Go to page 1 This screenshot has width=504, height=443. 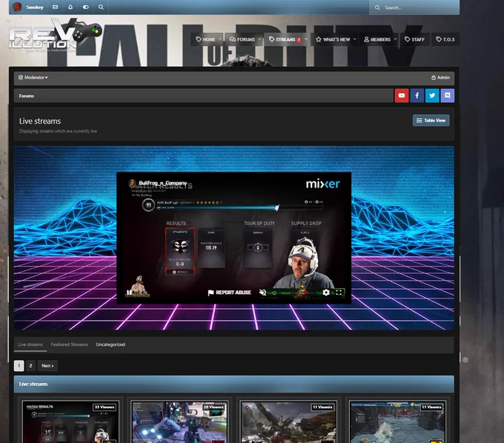click(19, 365)
